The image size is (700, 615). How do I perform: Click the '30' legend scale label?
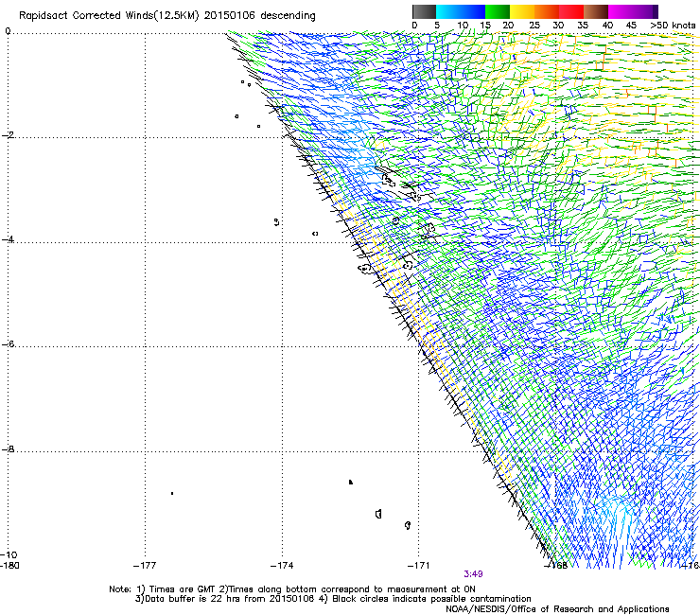[x=558, y=26]
